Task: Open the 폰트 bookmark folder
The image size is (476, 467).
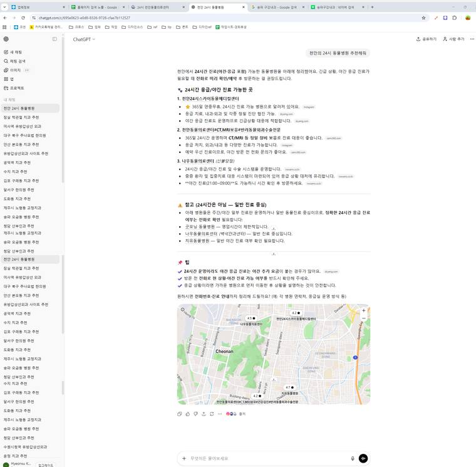Action: [x=182, y=27]
